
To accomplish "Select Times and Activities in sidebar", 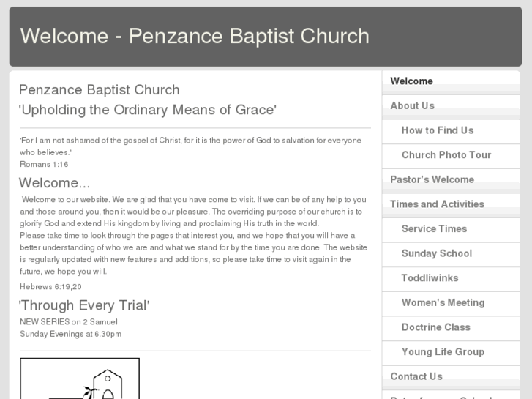I will point(438,204).
